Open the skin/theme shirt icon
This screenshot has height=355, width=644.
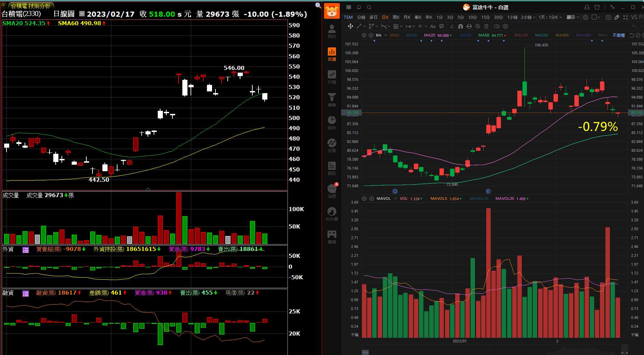(597, 7)
